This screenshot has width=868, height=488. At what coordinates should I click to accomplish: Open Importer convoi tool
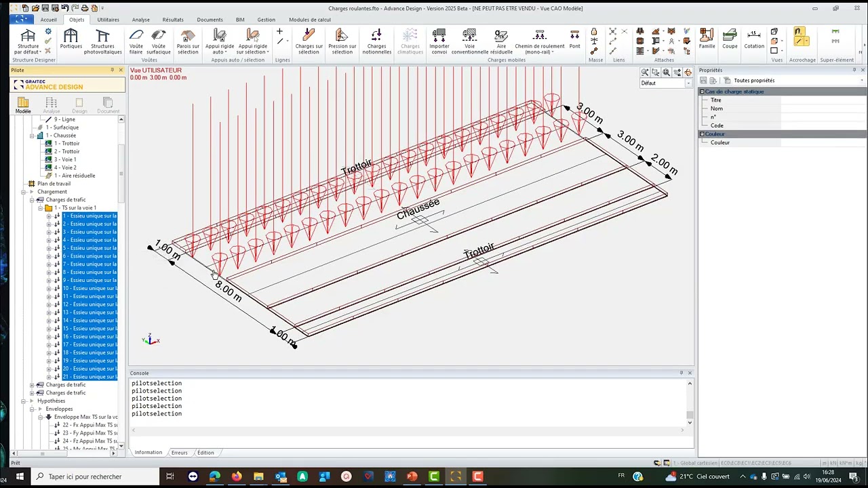439,41
